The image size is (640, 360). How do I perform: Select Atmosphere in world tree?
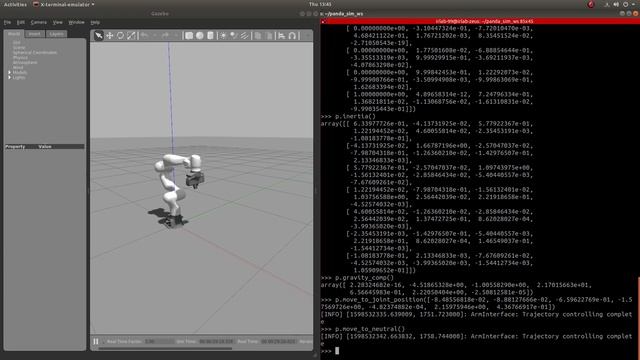25,62
